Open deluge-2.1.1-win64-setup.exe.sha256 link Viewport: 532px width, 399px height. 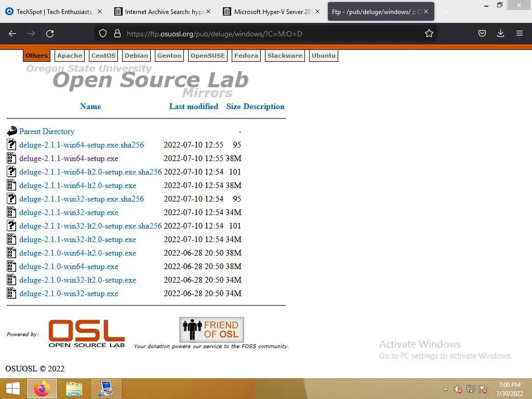[82, 145]
